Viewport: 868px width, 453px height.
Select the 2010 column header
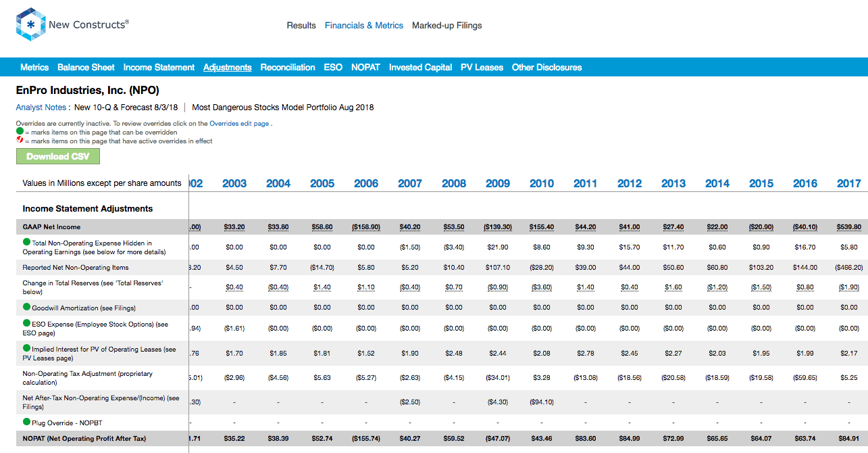(x=542, y=184)
